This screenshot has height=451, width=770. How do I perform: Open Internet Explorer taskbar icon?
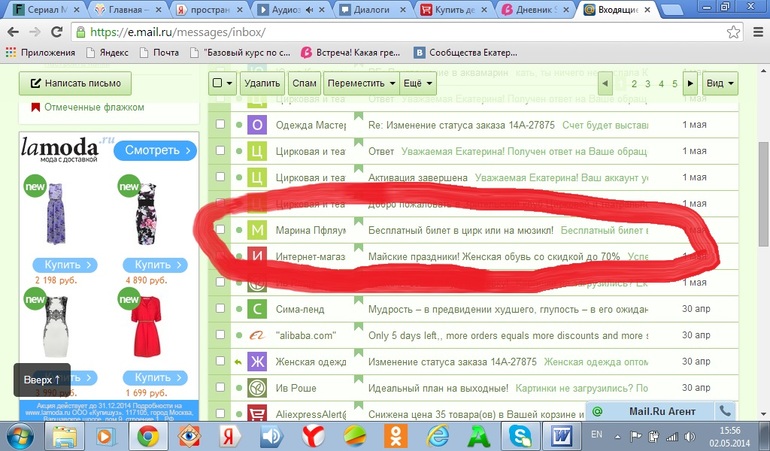click(x=438, y=436)
